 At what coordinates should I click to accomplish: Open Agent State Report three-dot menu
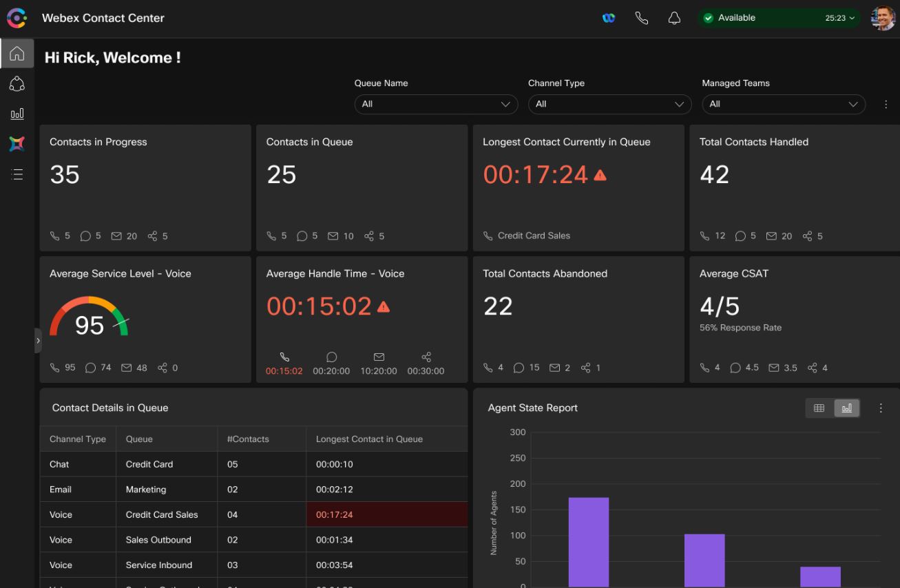[x=880, y=408]
